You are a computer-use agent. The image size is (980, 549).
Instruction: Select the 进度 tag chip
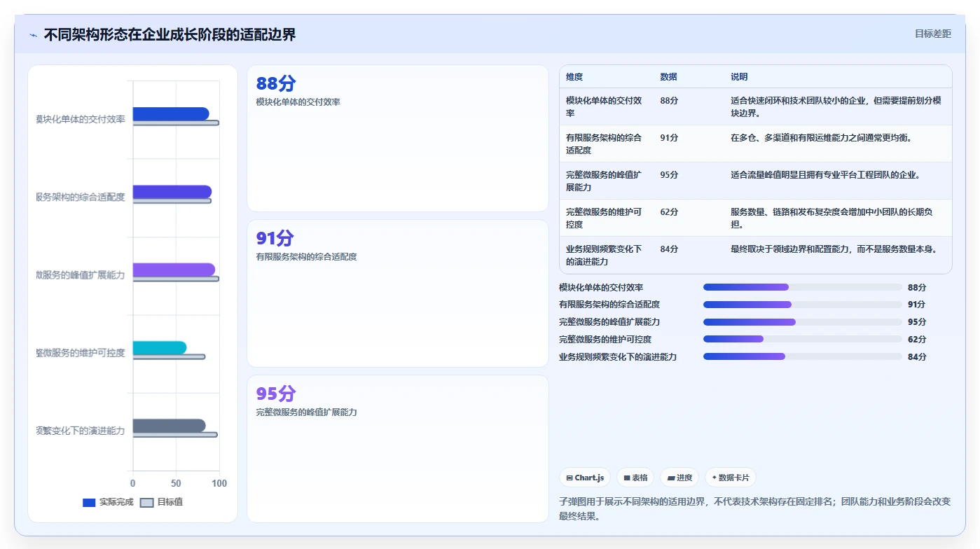pos(679,478)
